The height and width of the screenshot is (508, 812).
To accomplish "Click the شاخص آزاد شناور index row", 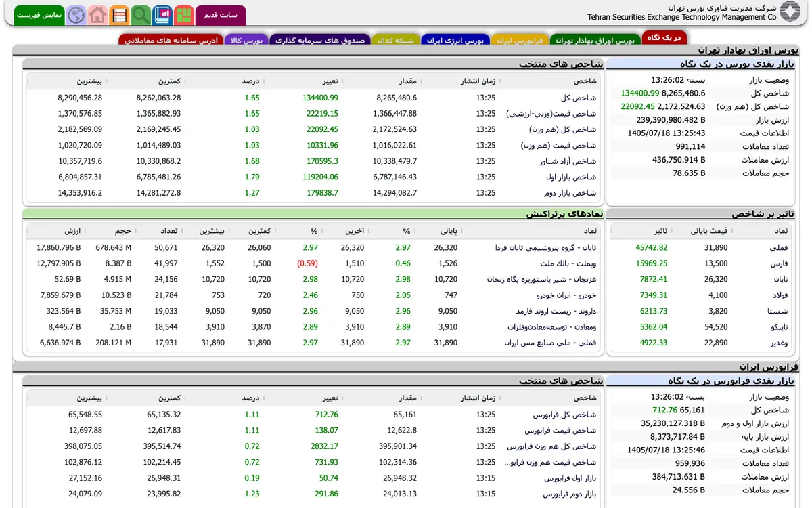I will (312, 161).
